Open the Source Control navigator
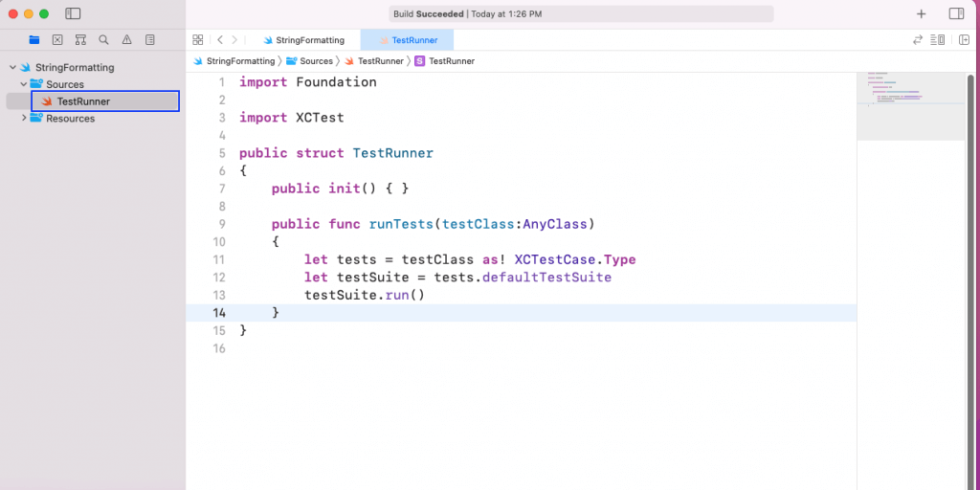 57,40
